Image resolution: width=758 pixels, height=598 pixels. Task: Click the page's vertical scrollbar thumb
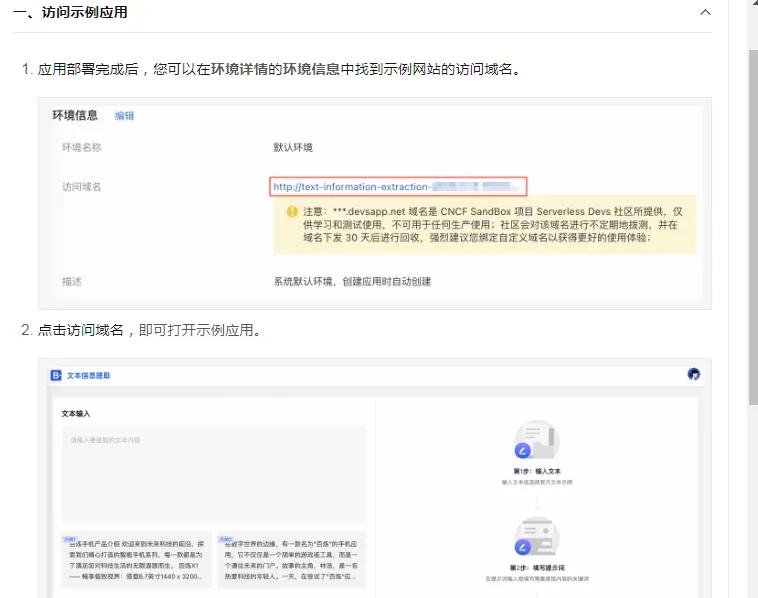[753, 227]
